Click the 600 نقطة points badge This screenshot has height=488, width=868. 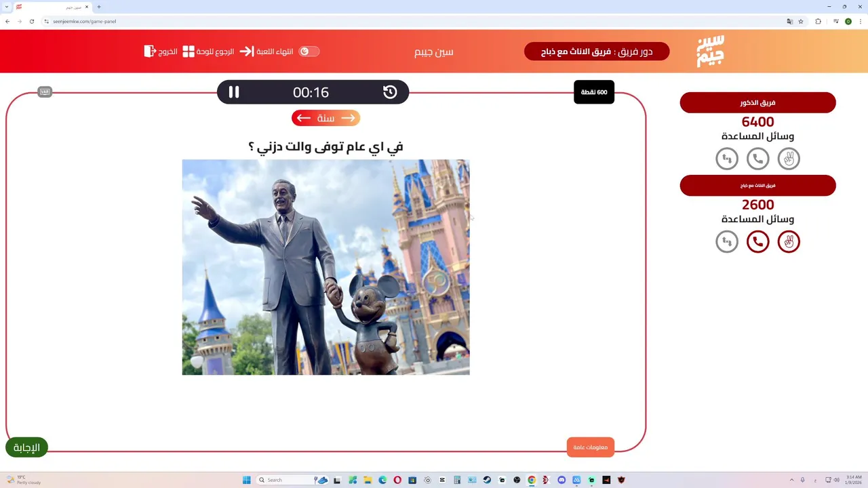click(594, 92)
